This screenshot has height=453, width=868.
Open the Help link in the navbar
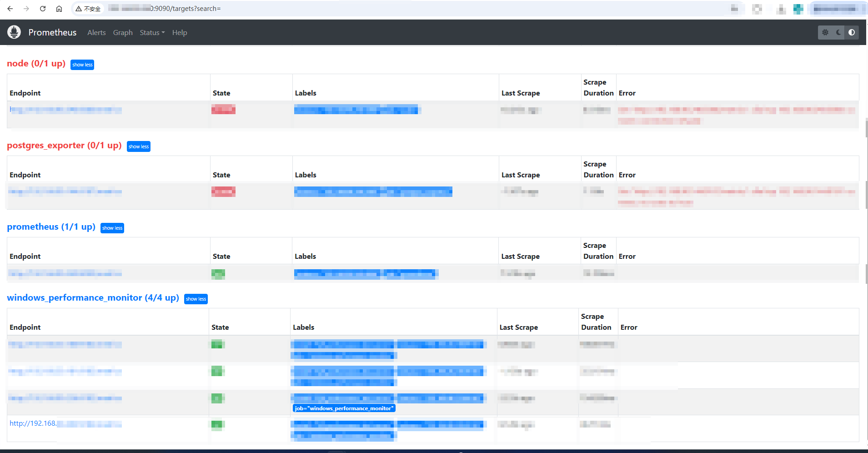tap(180, 33)
